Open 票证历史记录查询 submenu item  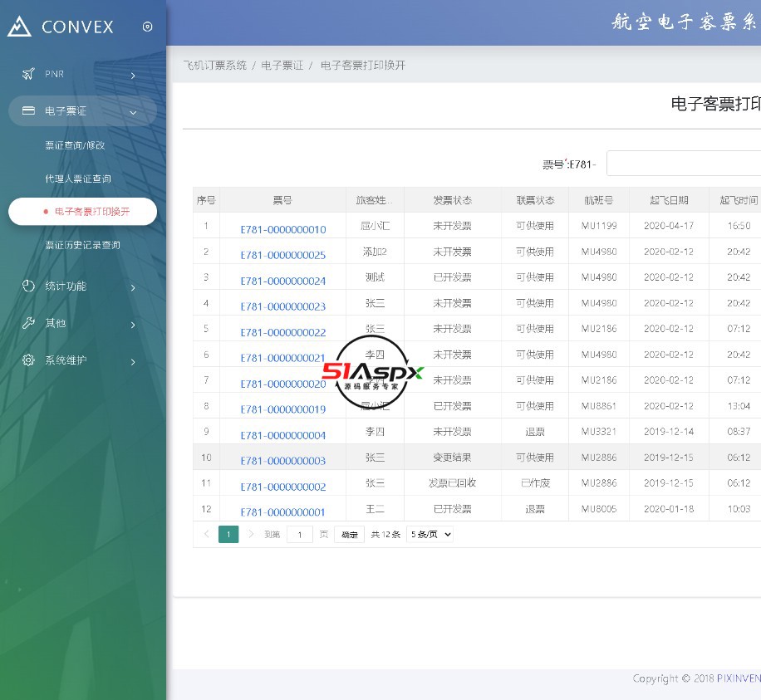[82, 245]
